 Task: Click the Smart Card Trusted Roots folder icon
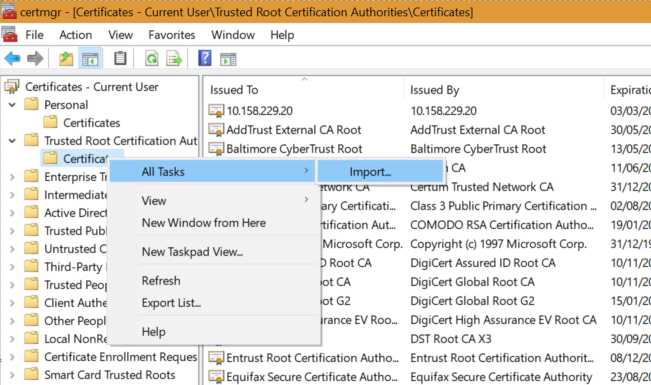click(31, 374)
